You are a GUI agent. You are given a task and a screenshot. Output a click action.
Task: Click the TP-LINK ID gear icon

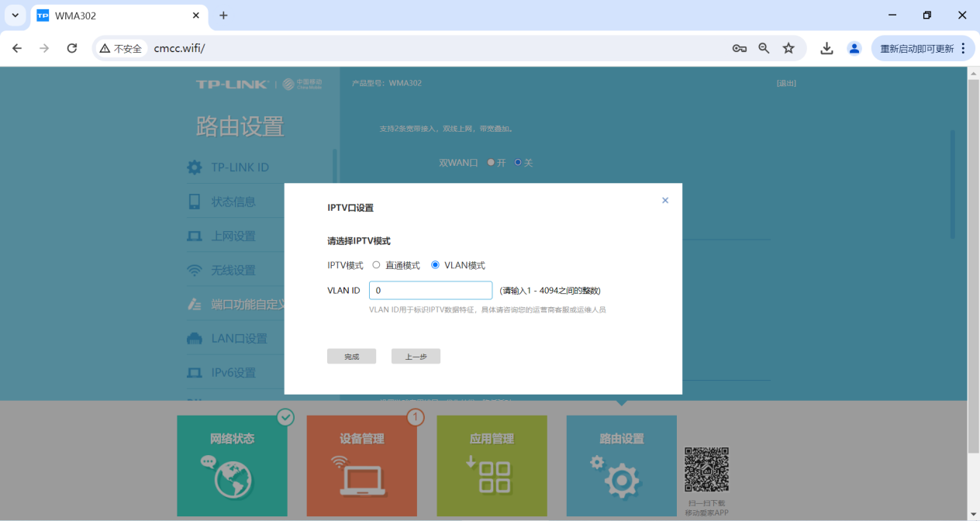coord(195,167)
